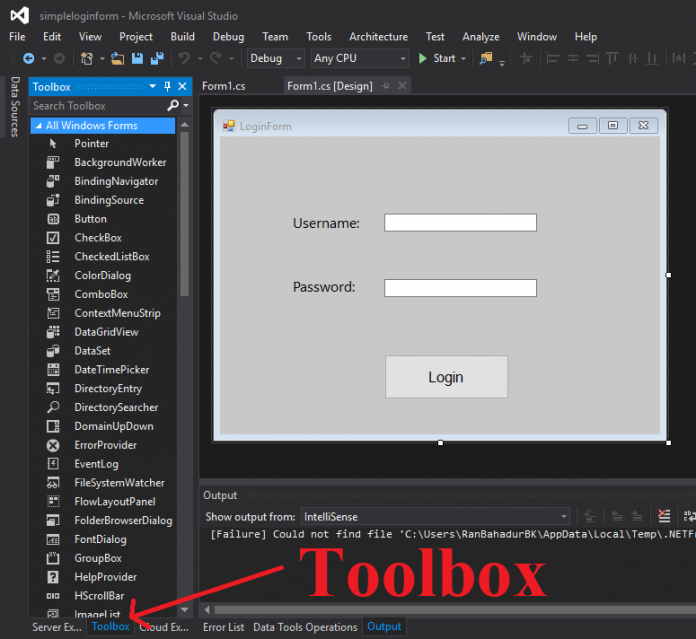Click the Toolbox vertical scrollbar thumb

185,214
